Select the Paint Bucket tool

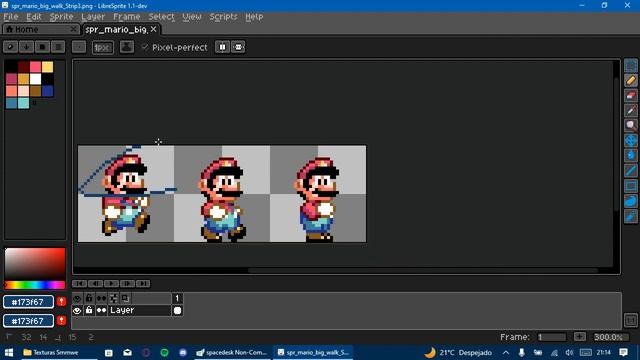click(631, 156)
